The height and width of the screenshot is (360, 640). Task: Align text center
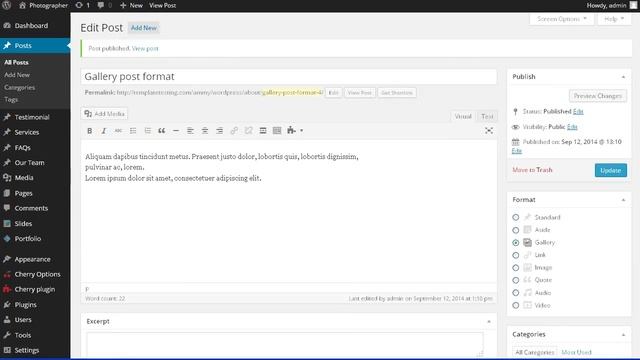(x=205, y=131)
